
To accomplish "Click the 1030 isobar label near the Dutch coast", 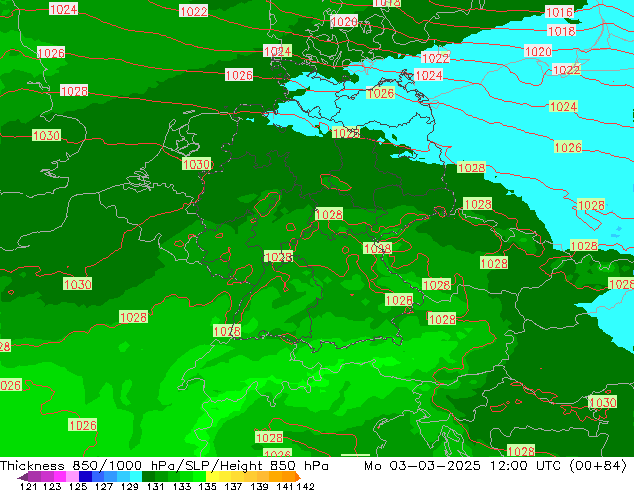I will click(197, 164).
